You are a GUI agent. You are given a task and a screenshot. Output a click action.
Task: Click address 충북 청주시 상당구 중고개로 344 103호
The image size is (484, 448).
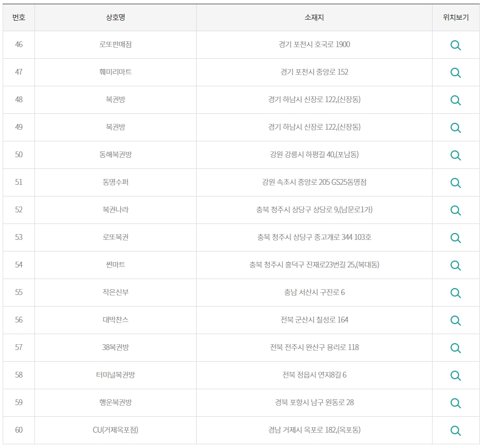314,237
